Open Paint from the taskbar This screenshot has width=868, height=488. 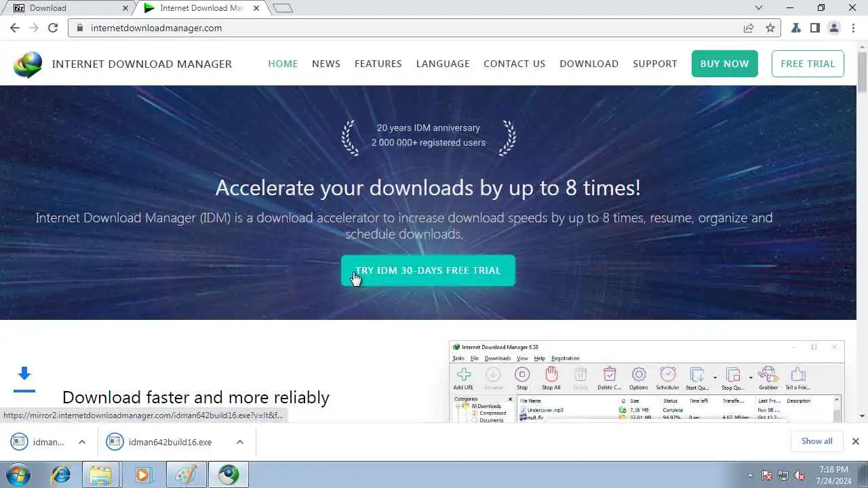[185, 474]
